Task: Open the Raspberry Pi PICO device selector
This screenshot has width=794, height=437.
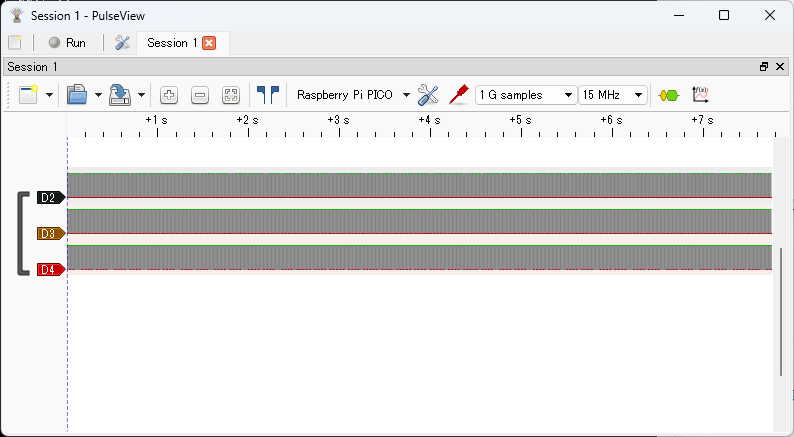Action: point(345,95)
